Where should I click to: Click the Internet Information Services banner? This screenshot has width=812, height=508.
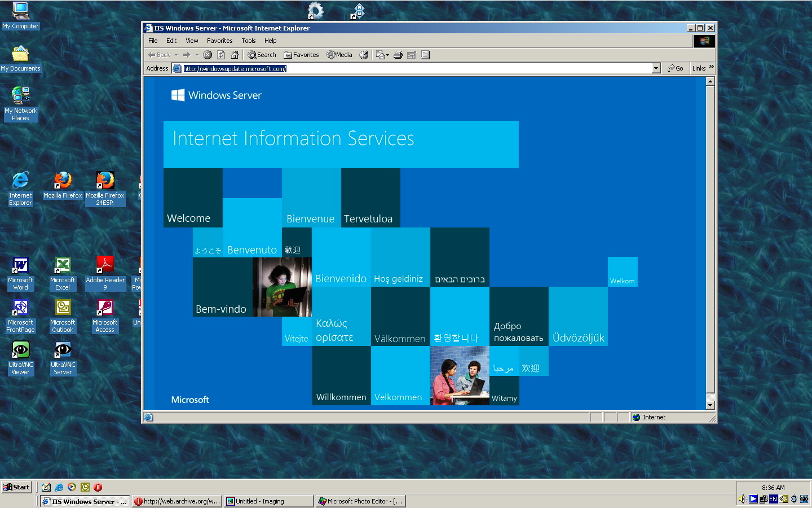(341, 144)
